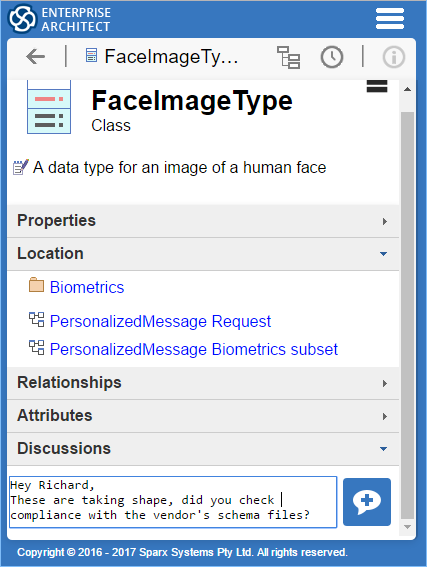Open the object hierarchy browser icon
Viewport: 427px width, 567px height.
tap(288, 57)
